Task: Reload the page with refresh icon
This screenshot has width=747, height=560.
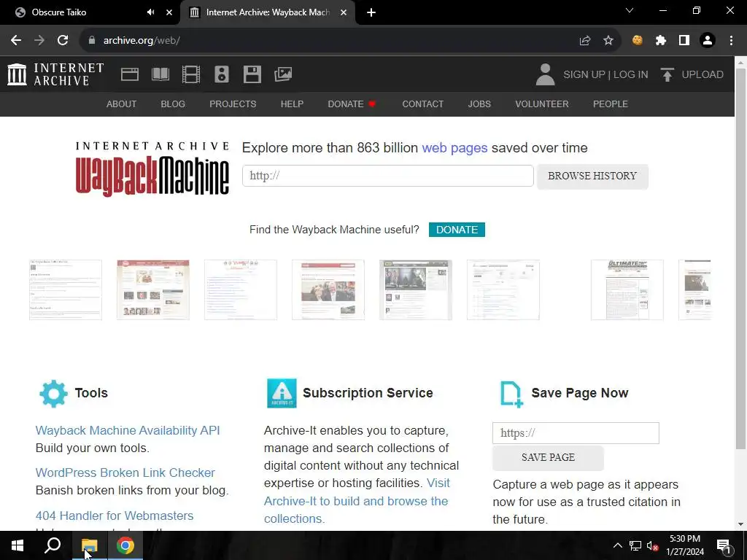Action: coord(63,41)
